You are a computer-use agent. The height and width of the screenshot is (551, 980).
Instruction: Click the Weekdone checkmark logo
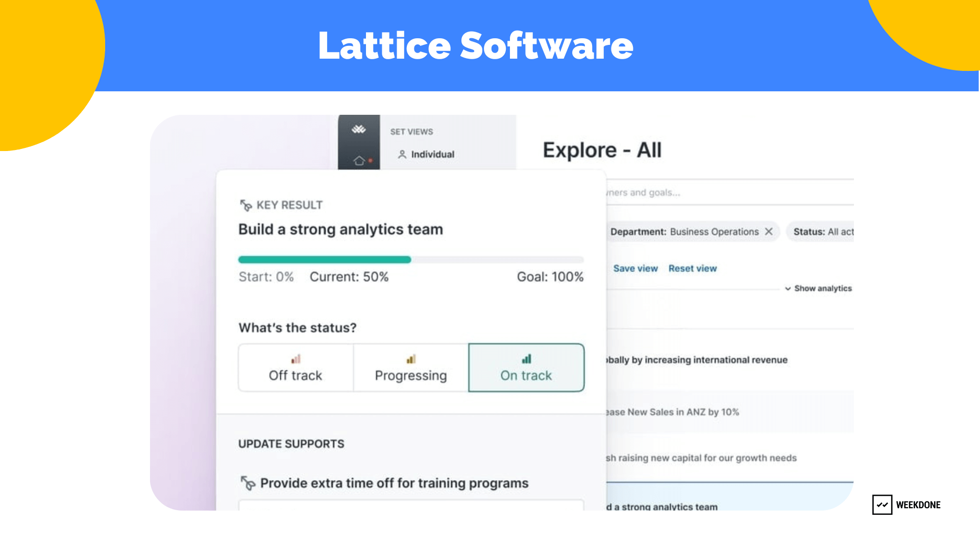point(882,505)
